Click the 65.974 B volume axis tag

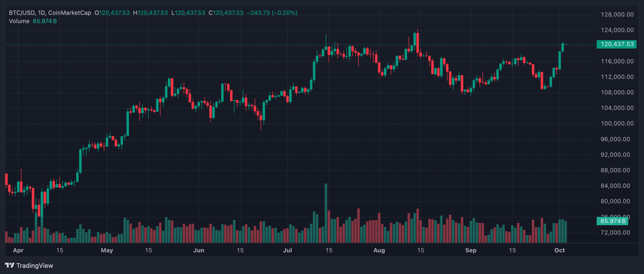click(613, 221)
